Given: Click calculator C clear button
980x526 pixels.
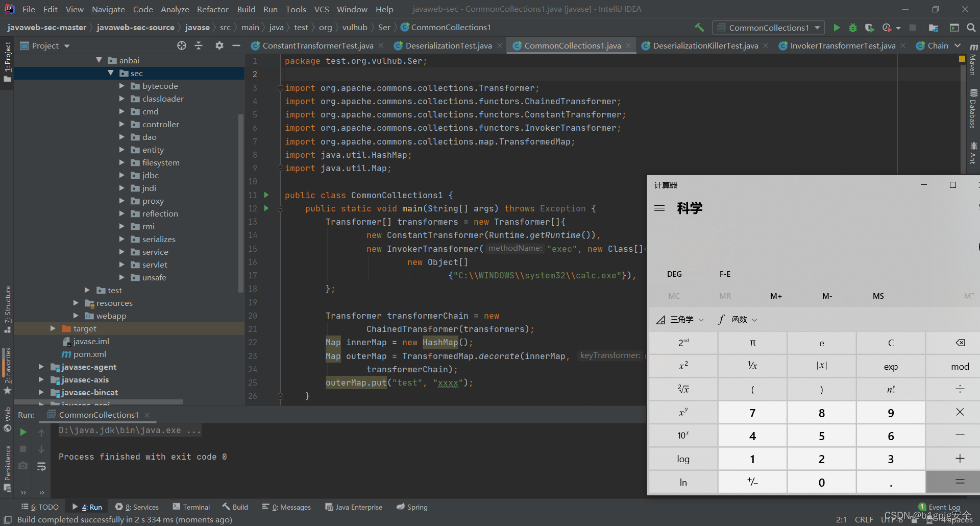Looking at the screenshot, I should point(891,343).
